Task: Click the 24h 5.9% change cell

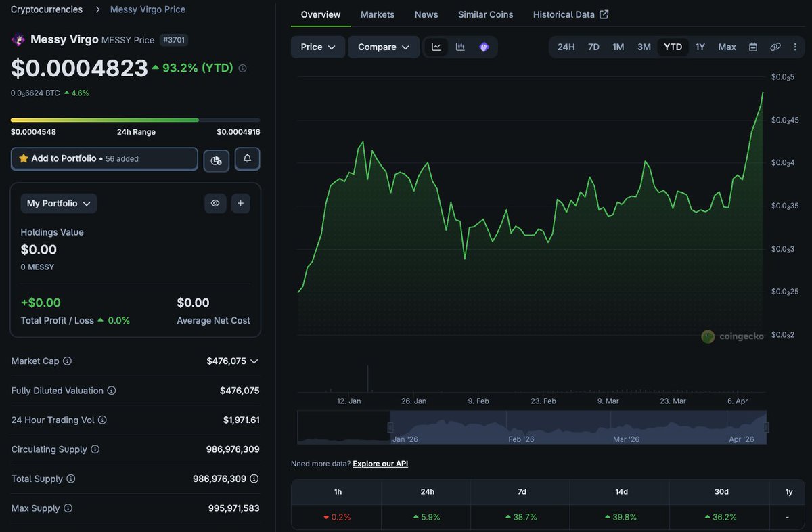Action: [426, 517]
